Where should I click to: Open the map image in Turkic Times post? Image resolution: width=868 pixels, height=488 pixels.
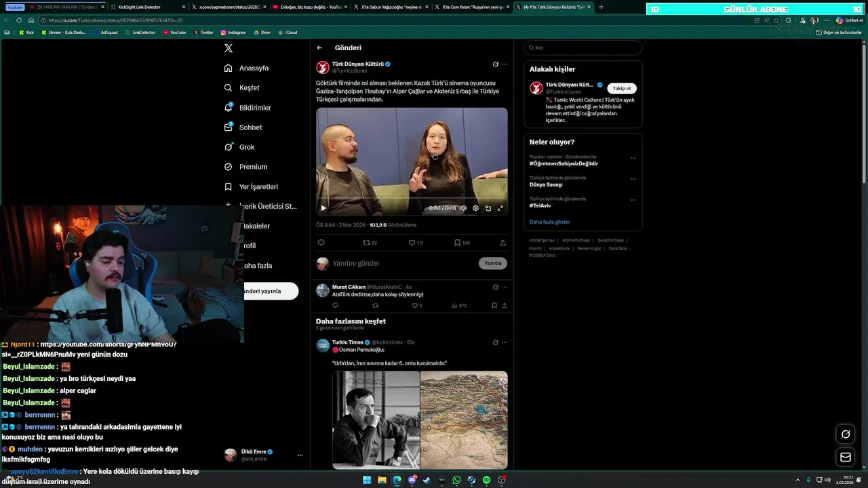464,420
